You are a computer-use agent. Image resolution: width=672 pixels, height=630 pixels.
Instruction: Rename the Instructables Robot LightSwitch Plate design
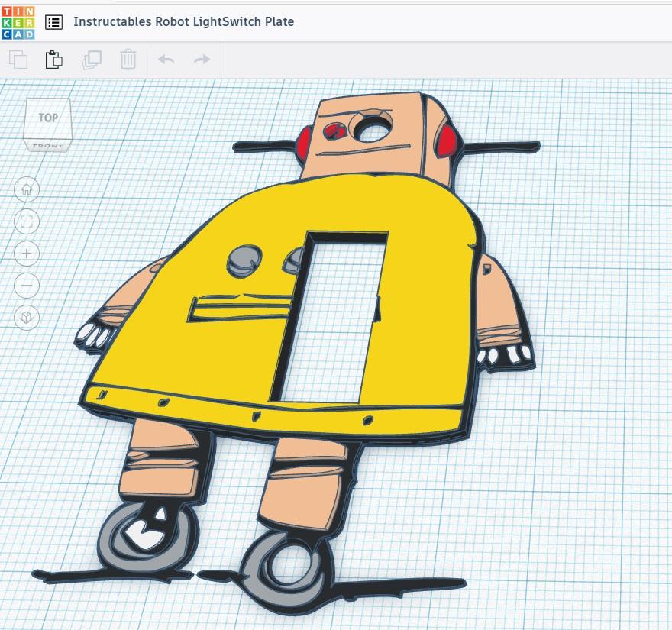(x=183, y=22)
